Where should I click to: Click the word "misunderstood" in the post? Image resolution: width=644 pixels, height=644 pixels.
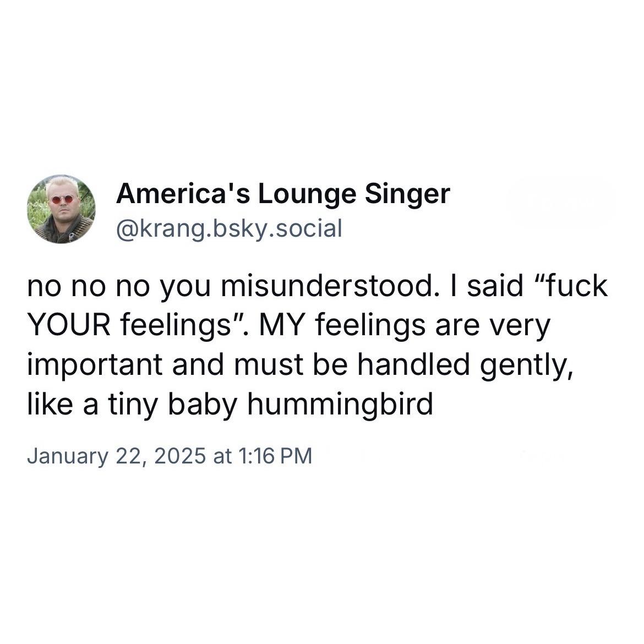click(x=328, y=286)
